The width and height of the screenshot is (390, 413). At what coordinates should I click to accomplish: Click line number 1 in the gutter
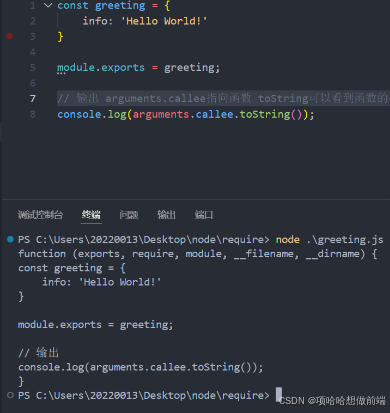pos(33,6)
